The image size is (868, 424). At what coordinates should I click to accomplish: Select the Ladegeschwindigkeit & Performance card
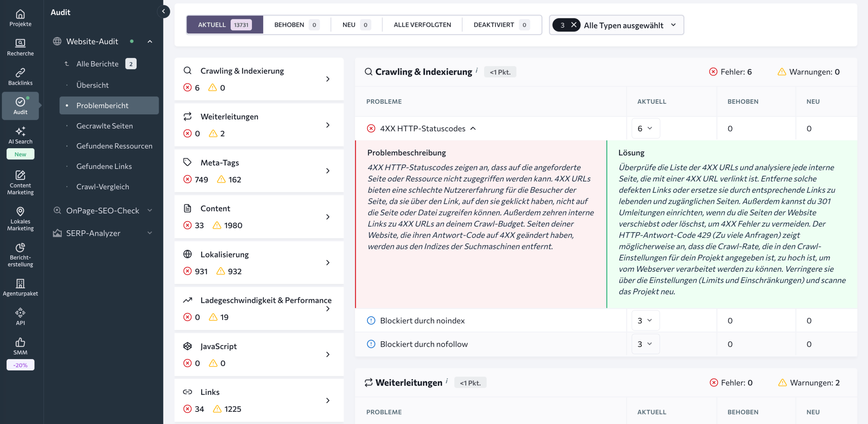pos(259,308)
